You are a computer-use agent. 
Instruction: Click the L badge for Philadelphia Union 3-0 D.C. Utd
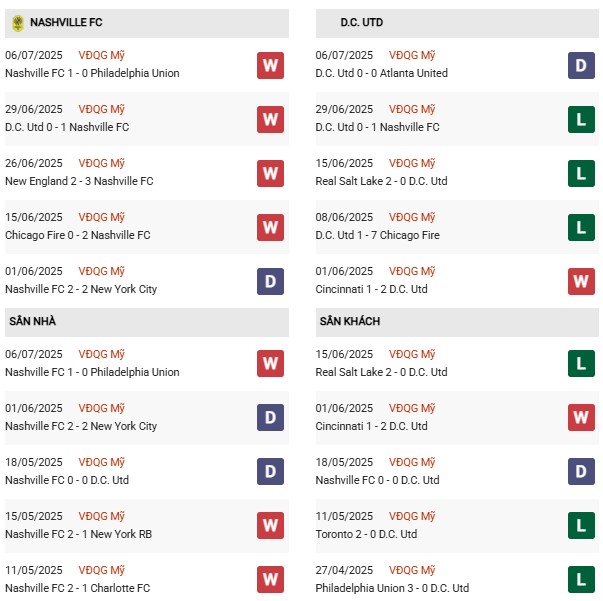[x=581, y=579]
